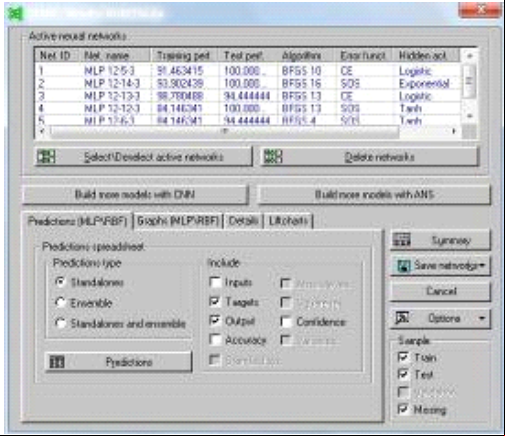505x436 pixels.
Task: Click the Select\Deselect active networks grid icon
Action: (46, 156)
